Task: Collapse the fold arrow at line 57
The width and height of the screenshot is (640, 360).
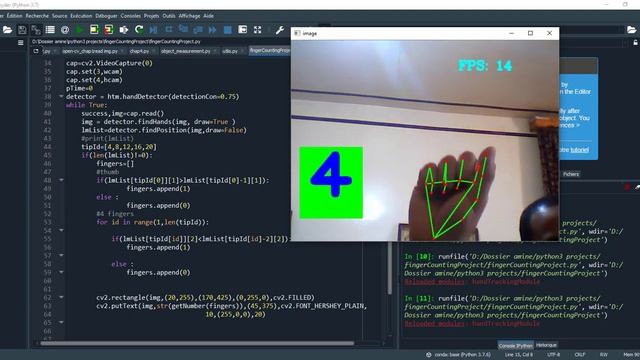Action: coord(61,256)
